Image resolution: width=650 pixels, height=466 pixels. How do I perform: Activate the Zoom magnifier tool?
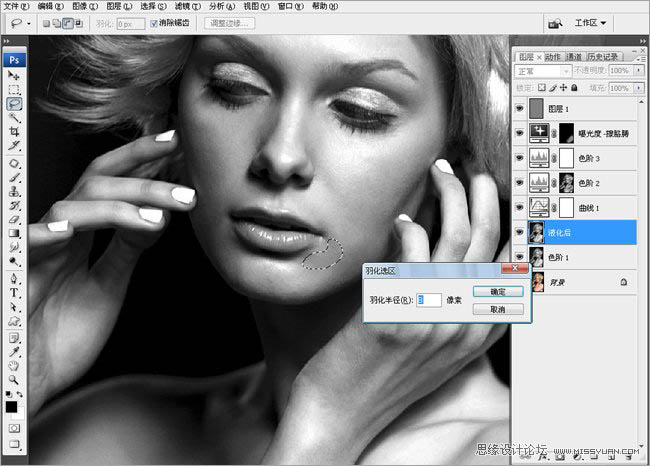pyautogui.click(x=14, y=380)
